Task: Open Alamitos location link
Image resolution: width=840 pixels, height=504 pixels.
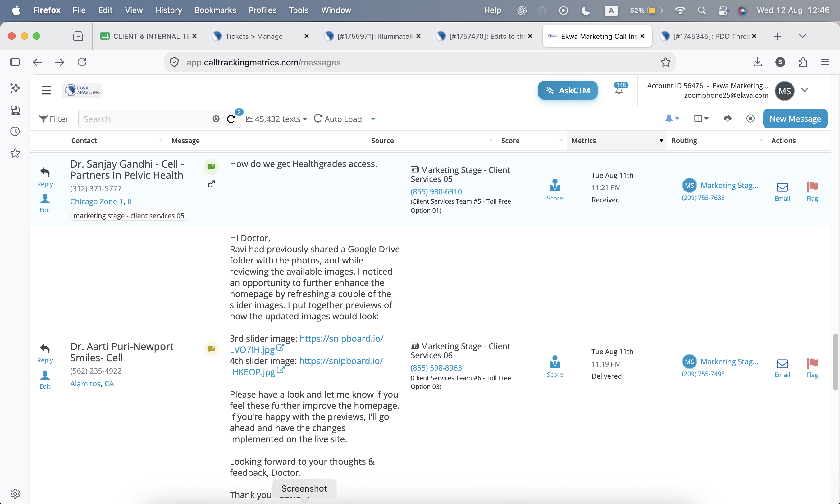Action: click(85, 384)
